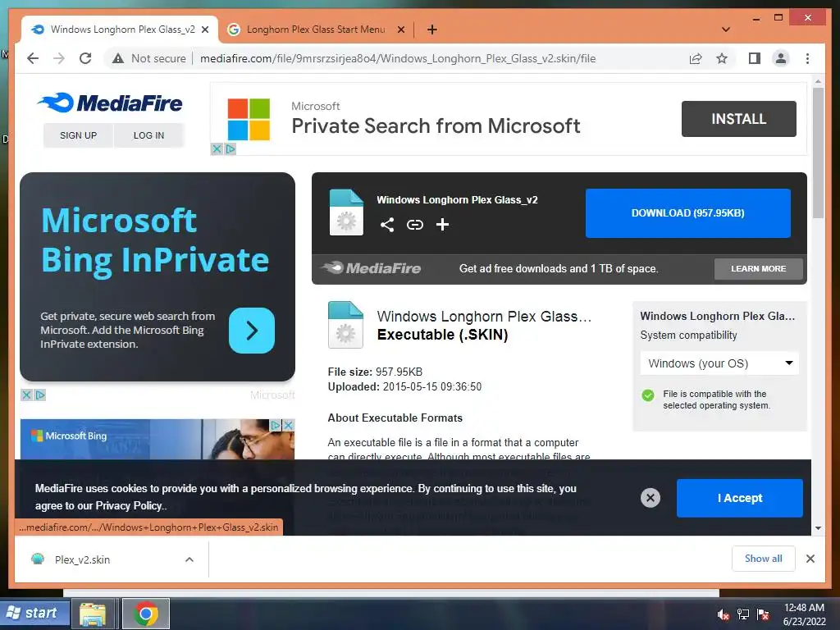Image resolution: width=840 pixels, height=630 pixels.
Task: Click the file icon in download header
Action: click(x=346, y=212)
